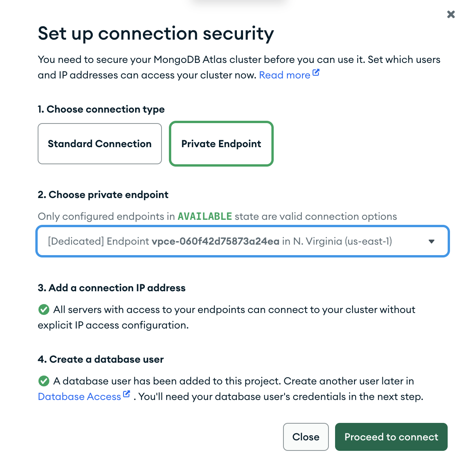Image resolution: width=476 pixels, height=466 pixels.
Task: Close the dialog with the X icon
Action: click(x=451, y=14)
